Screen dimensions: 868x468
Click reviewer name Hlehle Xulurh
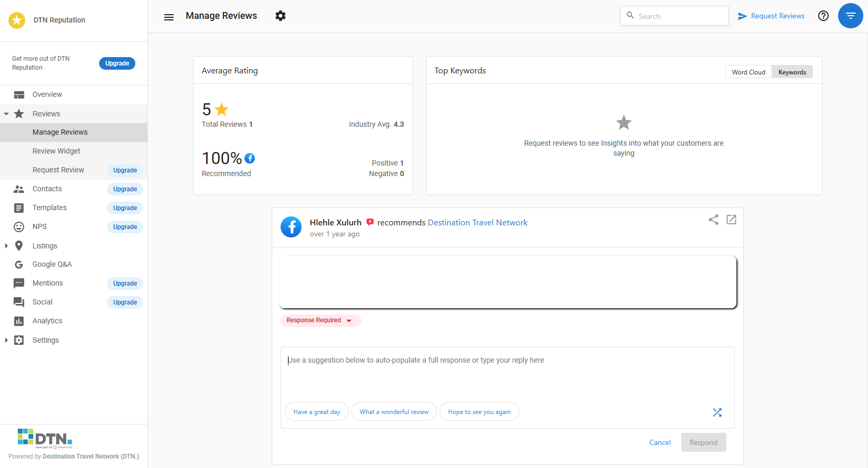click(x=336, y=223)
